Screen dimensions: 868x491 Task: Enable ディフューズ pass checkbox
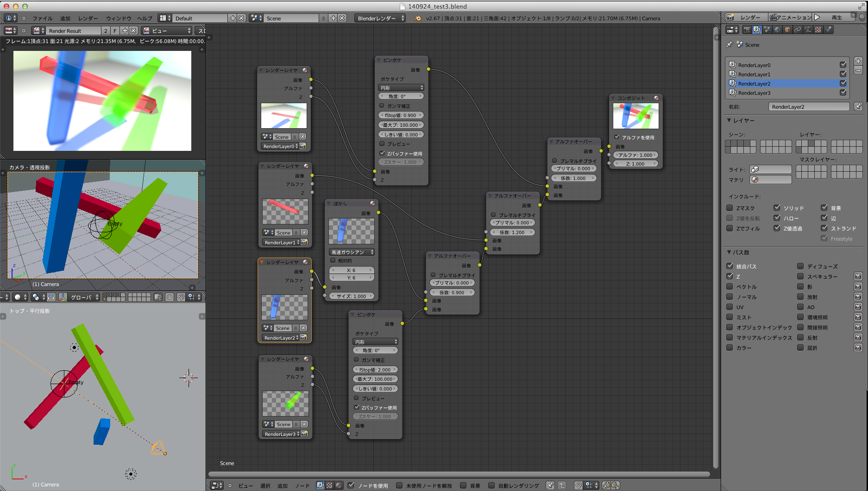[800, 266]
